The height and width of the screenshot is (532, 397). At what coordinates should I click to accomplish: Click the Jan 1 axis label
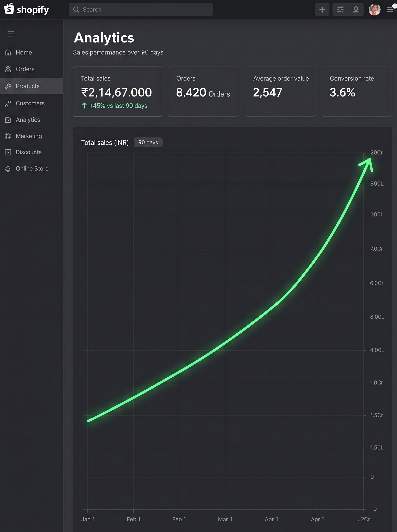click(88, 519)
